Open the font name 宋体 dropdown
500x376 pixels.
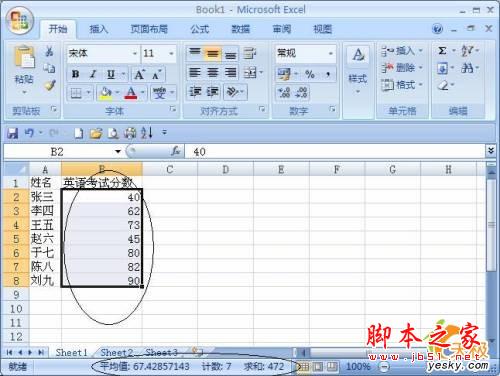click(x=135, y=53)
